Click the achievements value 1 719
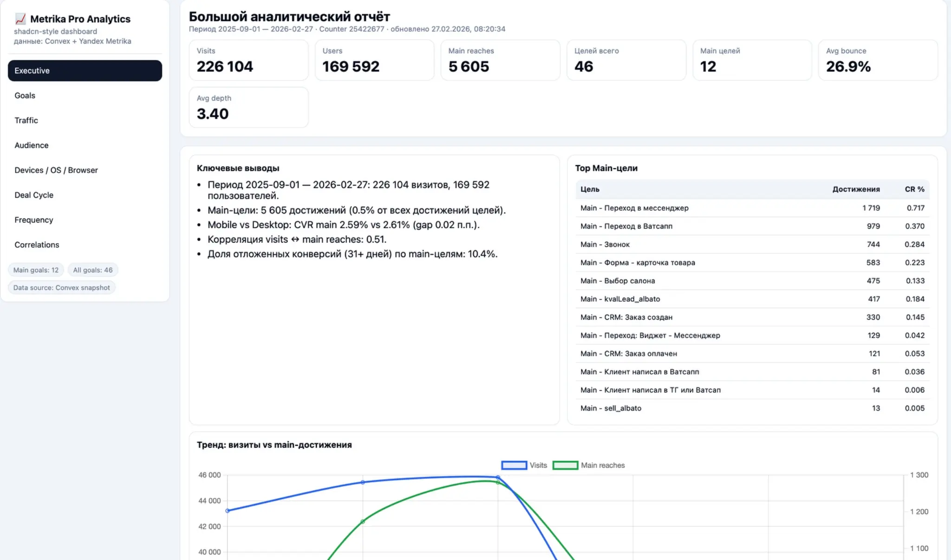The image size is (951, 560). point(871,208)
